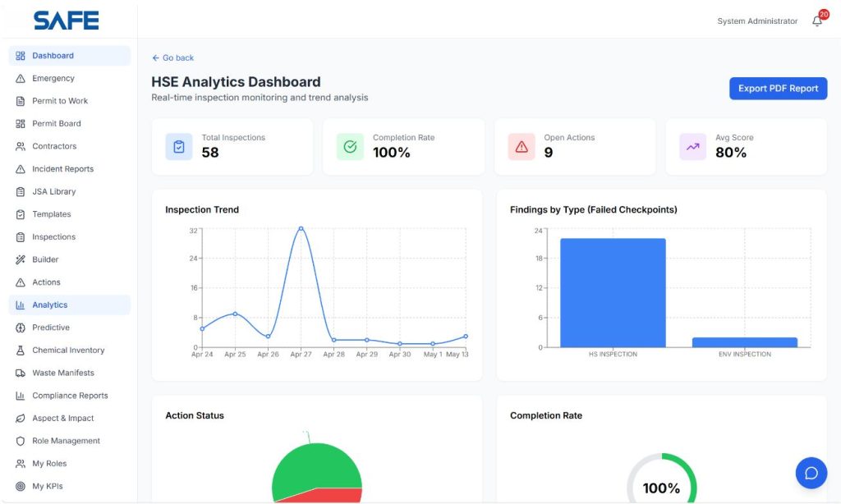Click the Total Inspections clipboard card icon
This screenshot has height=504, width=841.
tap(178, 147)
